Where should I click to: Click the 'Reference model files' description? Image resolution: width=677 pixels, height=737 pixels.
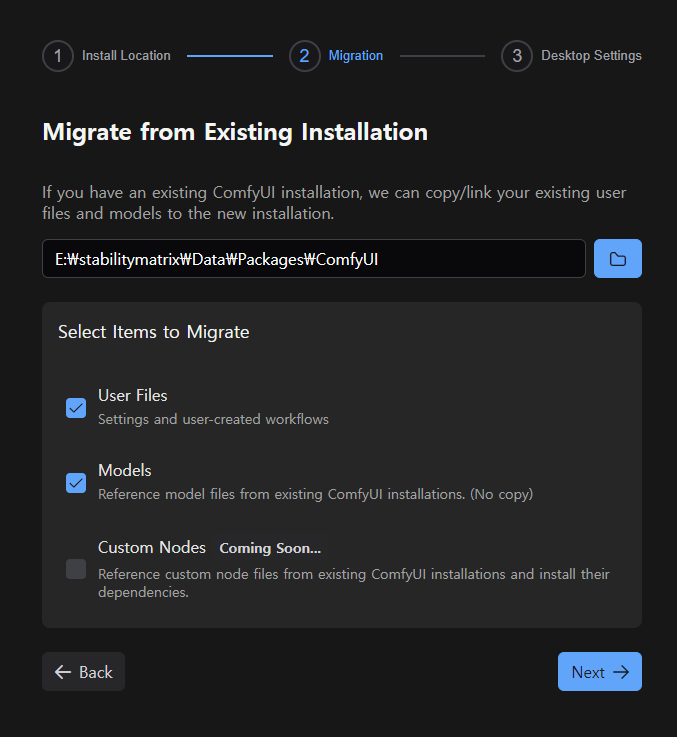(x=315, y=494)
